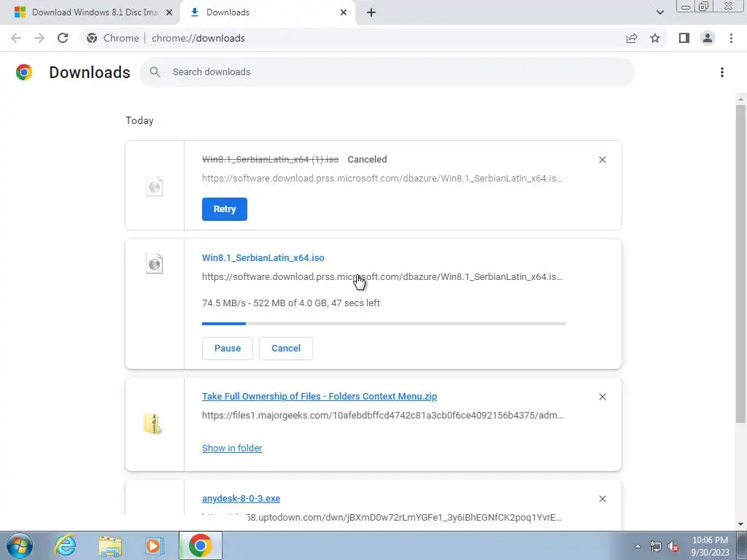Switch to Download Windows 8.1 Disc Image tab
The width and height of the screenshot is (747, 560).
tap(90, 12)
